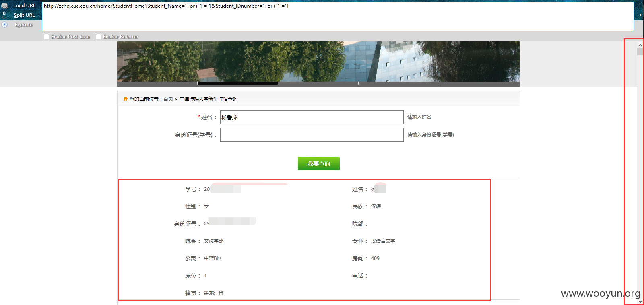The height and width of the screenshot is (305, 644).
Task: Click the scrollbar up arrow
Action: 640,45
